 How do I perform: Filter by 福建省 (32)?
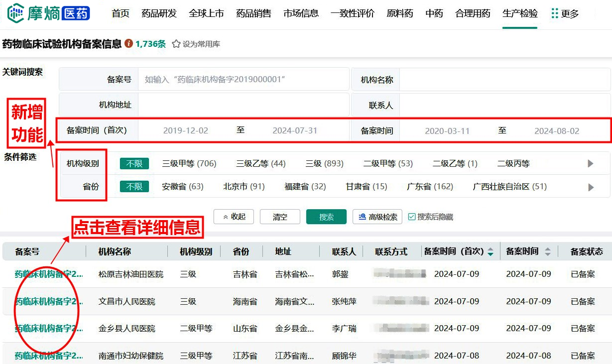(x=305, y=187)
